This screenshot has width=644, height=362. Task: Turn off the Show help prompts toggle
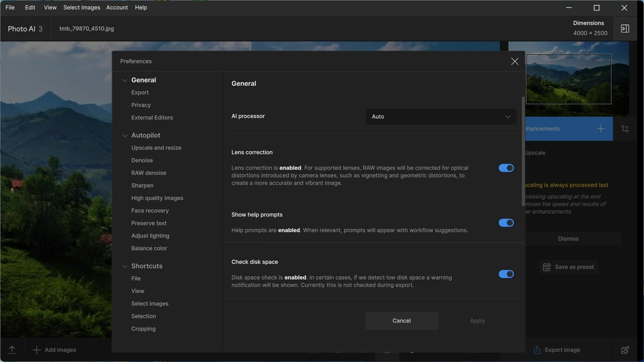click(x=506, y=223)
